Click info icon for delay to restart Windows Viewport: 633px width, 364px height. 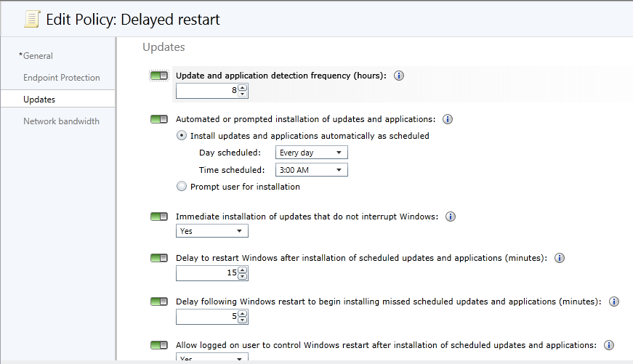point(560,258)
